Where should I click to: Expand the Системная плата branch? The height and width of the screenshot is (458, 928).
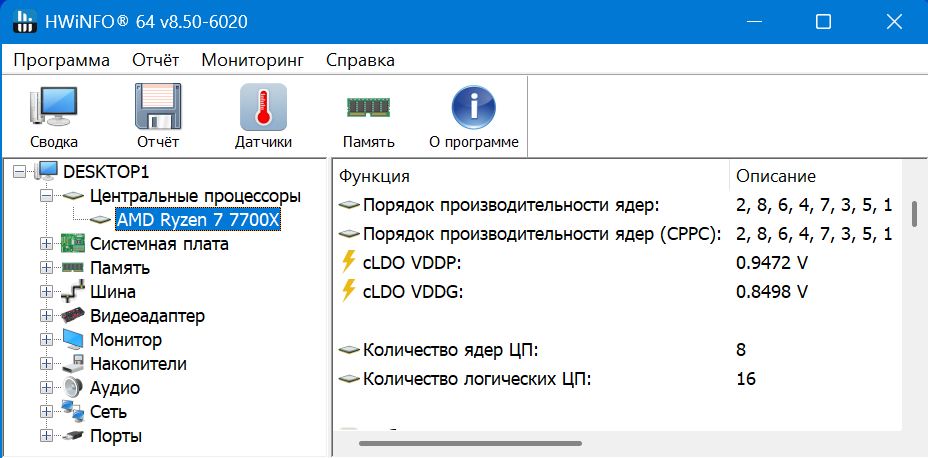coord(46,244)
